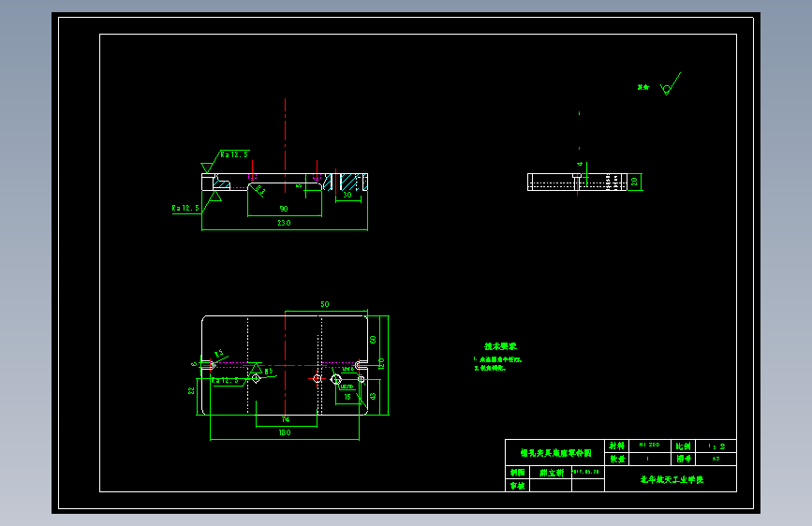Click the surface roughness symbol at top right
The height and width of the screenshot is (526, 812).
pyautogui.click(x=671, y=84)
